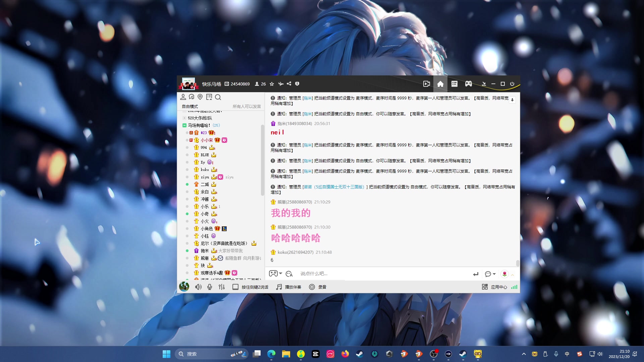Start recording with the 录音 icon
Viewport: 644px width, 362px height.
pyautogui.click(x=312, y=287)
